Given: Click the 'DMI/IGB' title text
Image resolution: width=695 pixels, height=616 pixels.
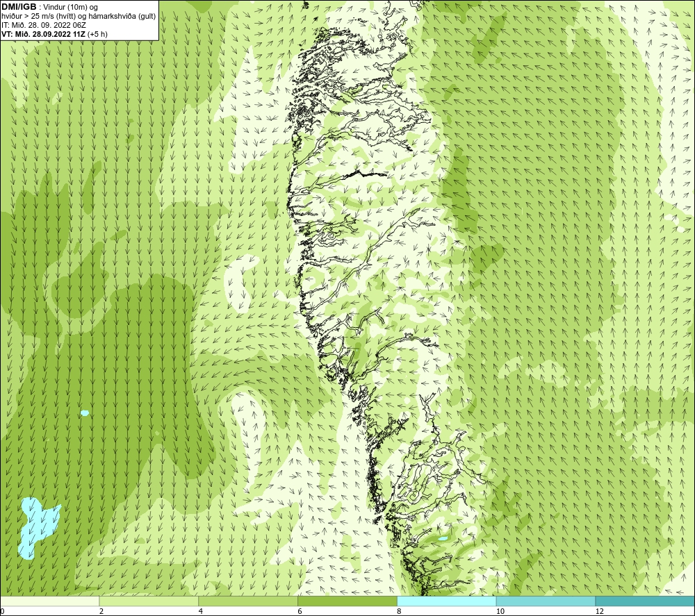Looking at the screenshot, I should point(19,7).
